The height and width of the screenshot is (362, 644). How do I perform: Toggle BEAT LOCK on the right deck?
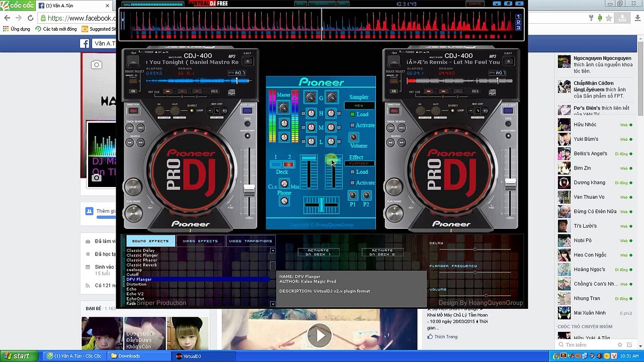508,111
